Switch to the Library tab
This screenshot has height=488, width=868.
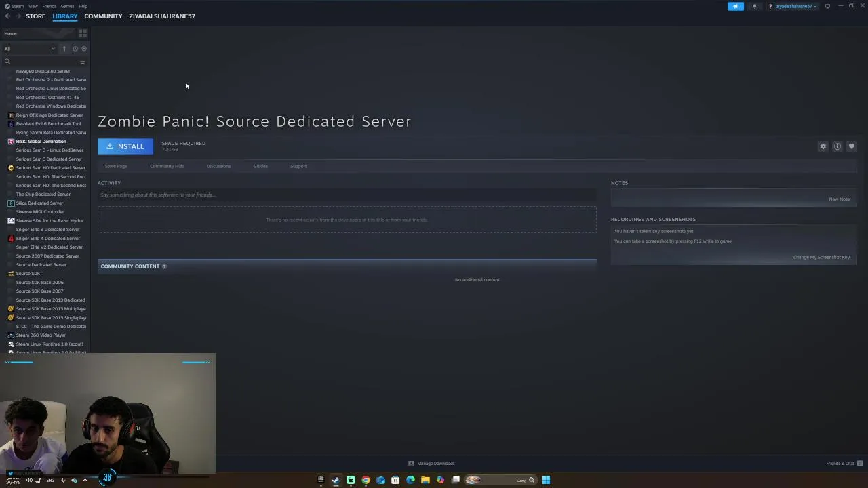coord(65,16)
